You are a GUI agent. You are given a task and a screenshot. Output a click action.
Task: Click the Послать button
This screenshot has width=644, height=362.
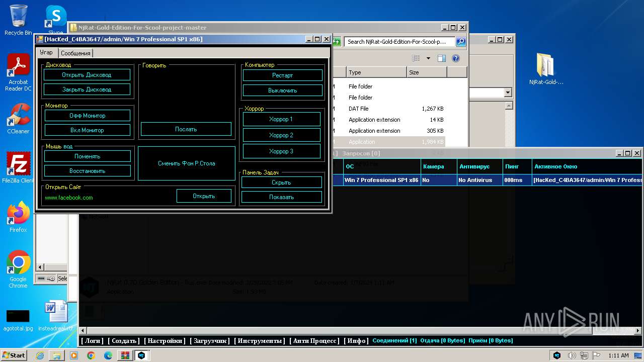186,129
